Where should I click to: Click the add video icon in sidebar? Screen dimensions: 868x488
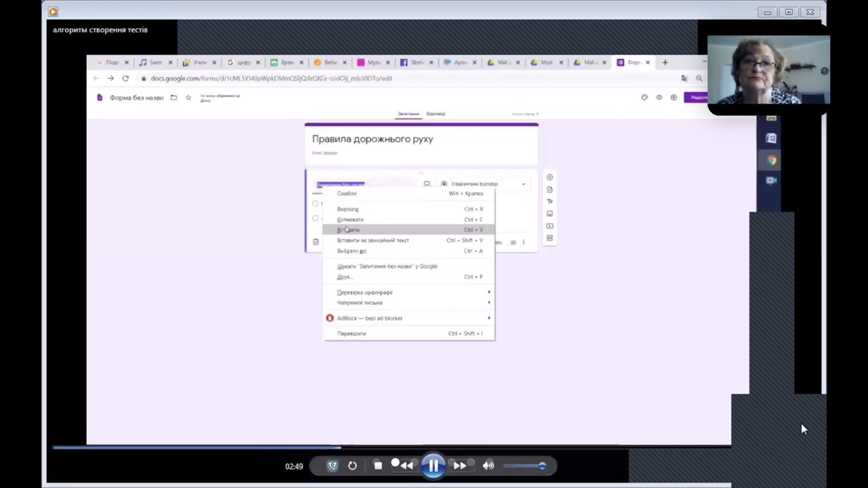point(549,226)
